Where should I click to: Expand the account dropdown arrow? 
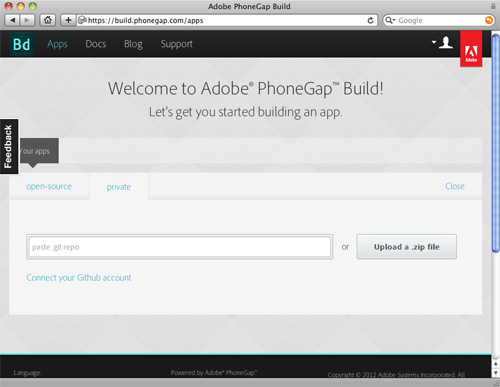(x=434, y=42)
